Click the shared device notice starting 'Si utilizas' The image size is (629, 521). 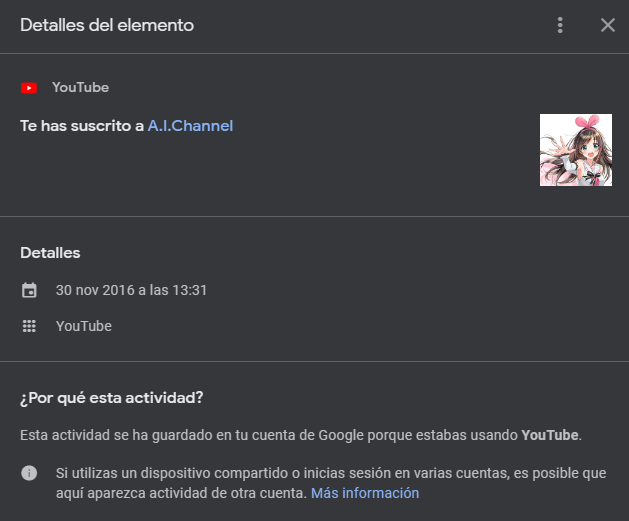click(x=331, y=483)
